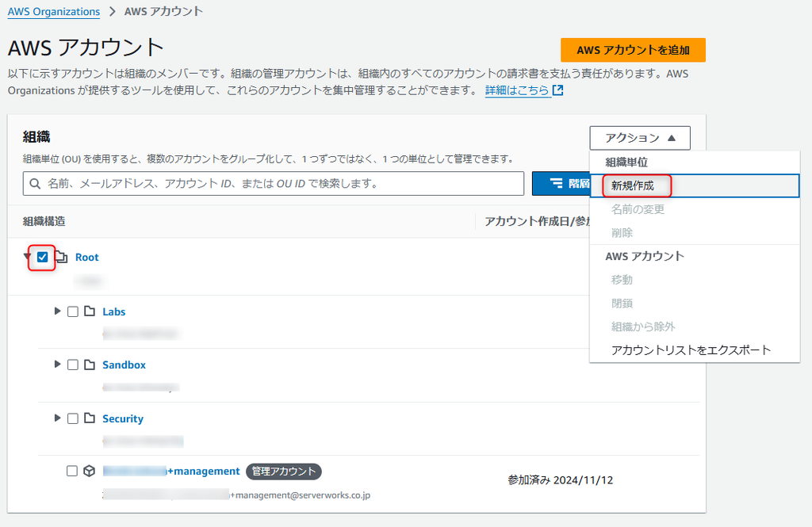812x527 pixels.
Task: Expand the Sandbox organizational unit
Action: (x=57, y=364)
